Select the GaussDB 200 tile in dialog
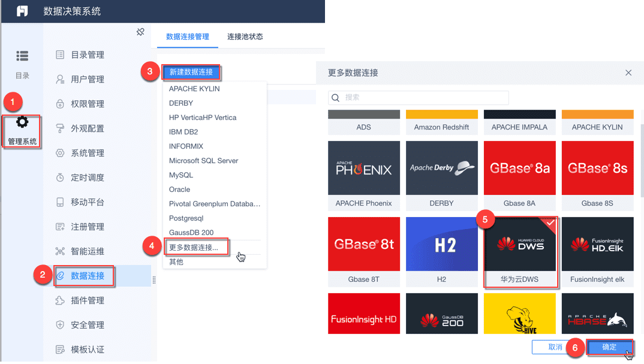 [x=442, y=314]
